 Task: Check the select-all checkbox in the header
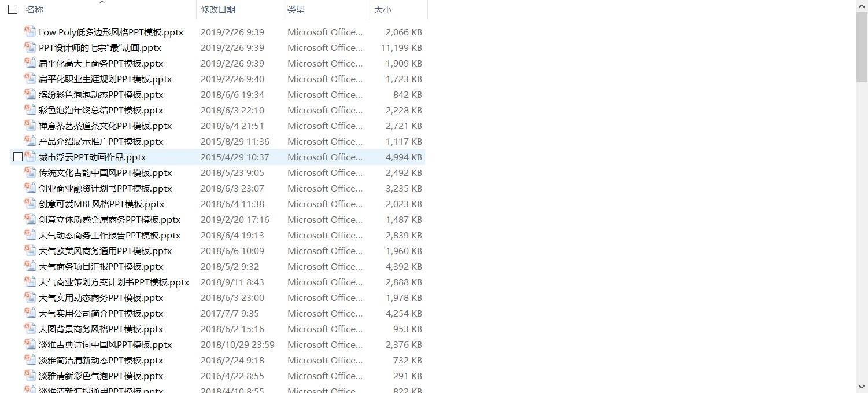point(13,9)
